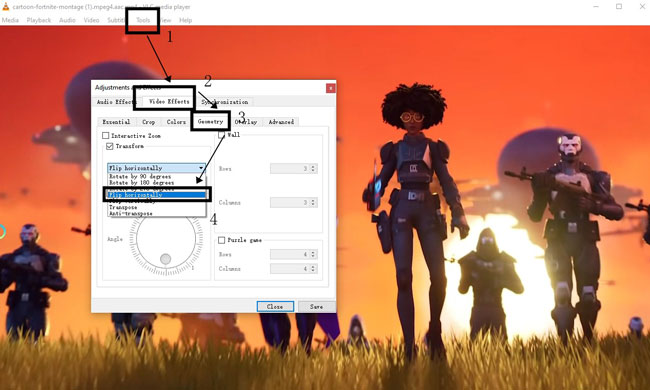The image size is (650, 390).
Task: Minimize the VLC media player window
Action: tap(596, 7)
